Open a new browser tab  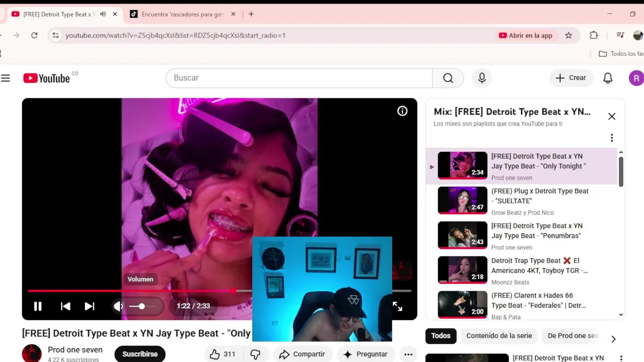(x=251, y=14)
